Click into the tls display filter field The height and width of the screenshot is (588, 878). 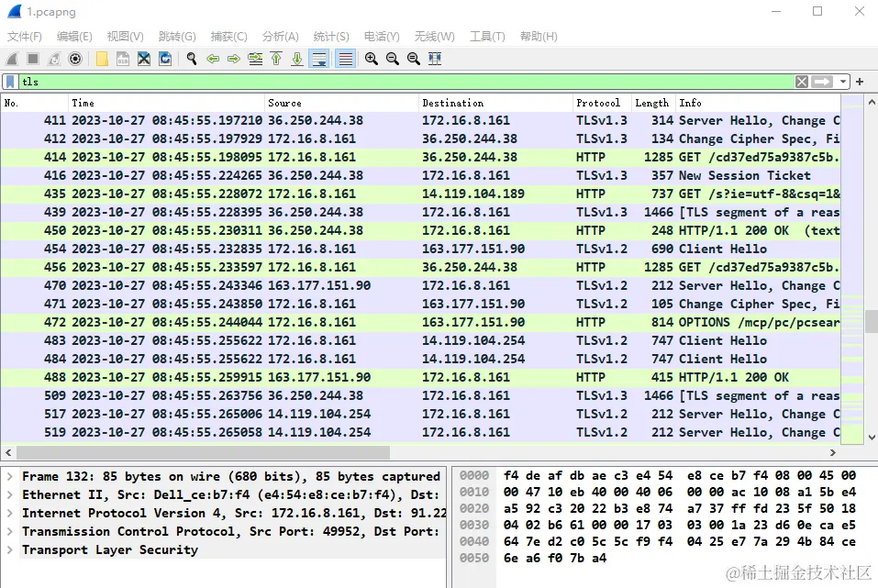coord(407,82)
